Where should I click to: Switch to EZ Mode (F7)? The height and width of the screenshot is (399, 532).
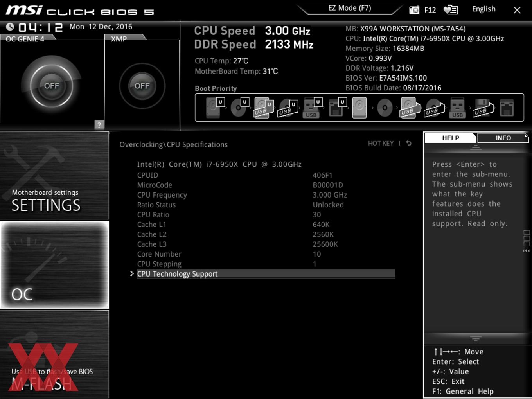coord(350,8)
